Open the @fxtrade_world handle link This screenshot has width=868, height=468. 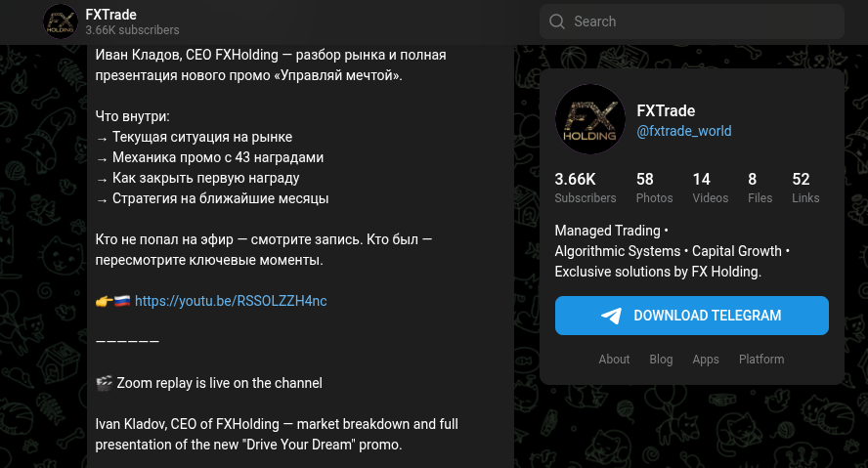(x=683, y=131)
